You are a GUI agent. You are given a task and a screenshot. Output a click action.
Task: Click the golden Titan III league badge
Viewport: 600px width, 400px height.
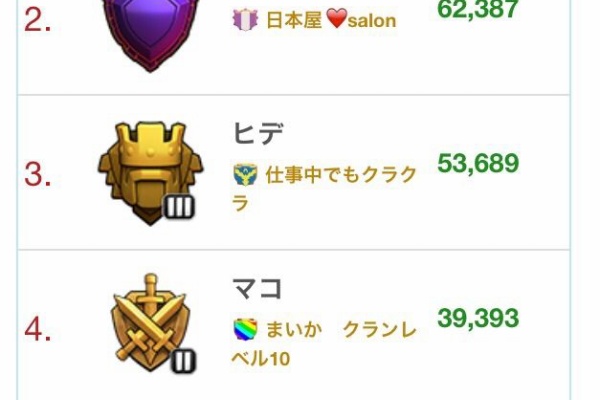pyautogui.click(x=150, y=174)
